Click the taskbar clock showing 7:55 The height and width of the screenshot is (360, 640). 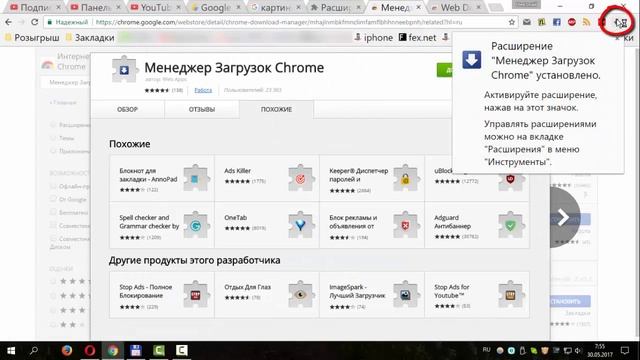click(x=600, y=350)
